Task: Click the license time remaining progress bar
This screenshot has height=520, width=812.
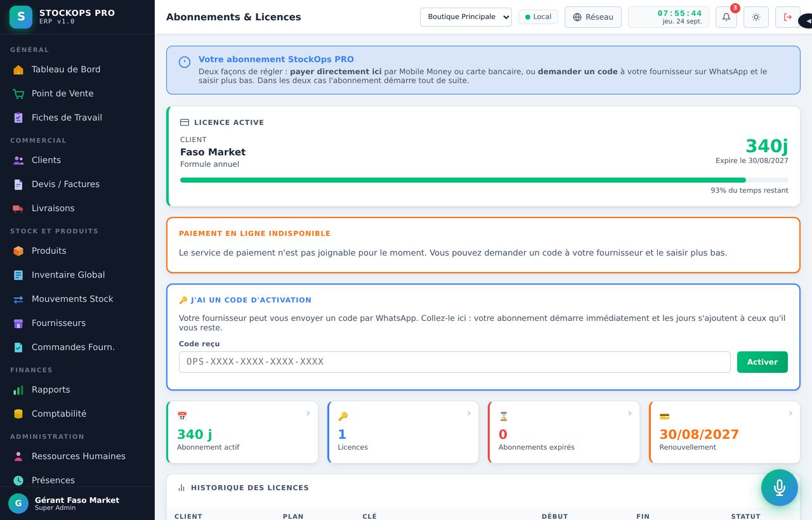Action: (484, 180)
